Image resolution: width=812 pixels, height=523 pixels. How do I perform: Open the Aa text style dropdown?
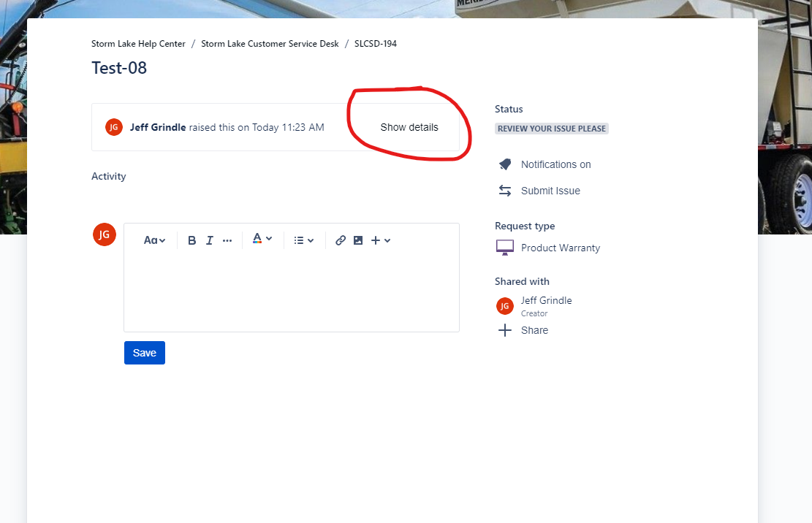tap(154, 240)
